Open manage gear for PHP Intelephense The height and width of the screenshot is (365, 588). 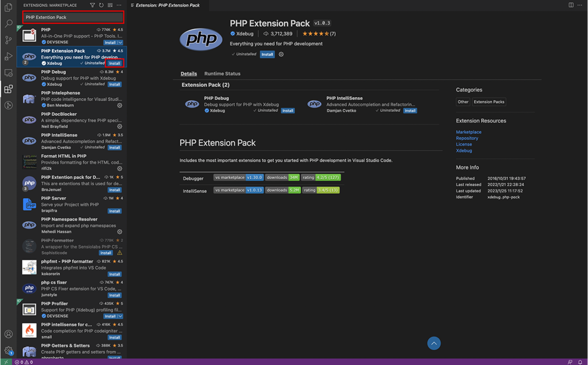(x=120, y=106)
